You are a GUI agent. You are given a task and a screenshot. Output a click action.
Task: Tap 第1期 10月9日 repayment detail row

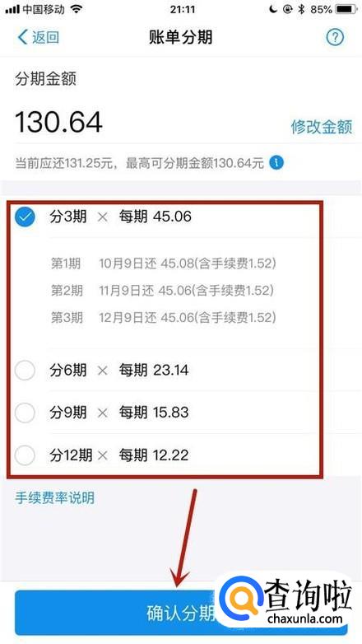pyautogui.click(x=163, y=264)
